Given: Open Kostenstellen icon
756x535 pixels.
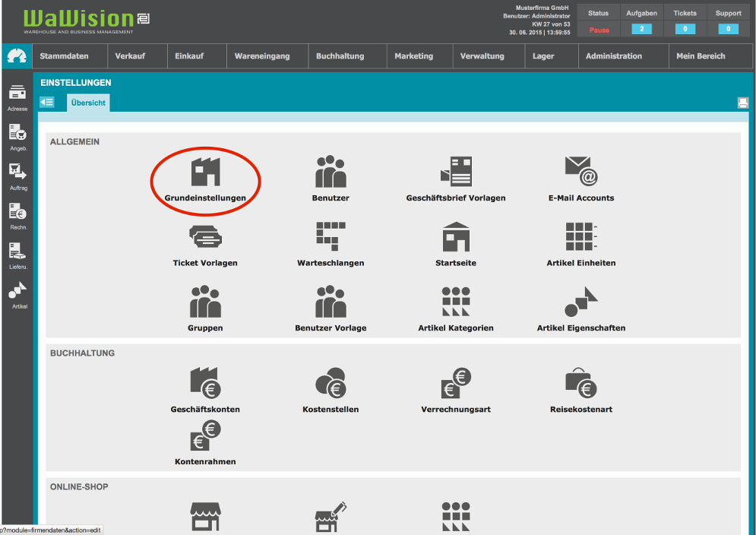Looking at the screenshot, I should pyautogui.click(x=331, y=384).
